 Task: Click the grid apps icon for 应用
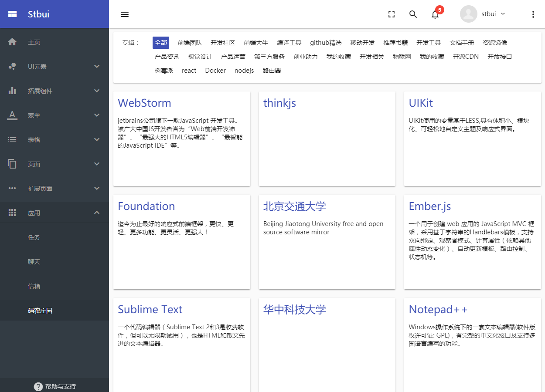pos(12,213)
